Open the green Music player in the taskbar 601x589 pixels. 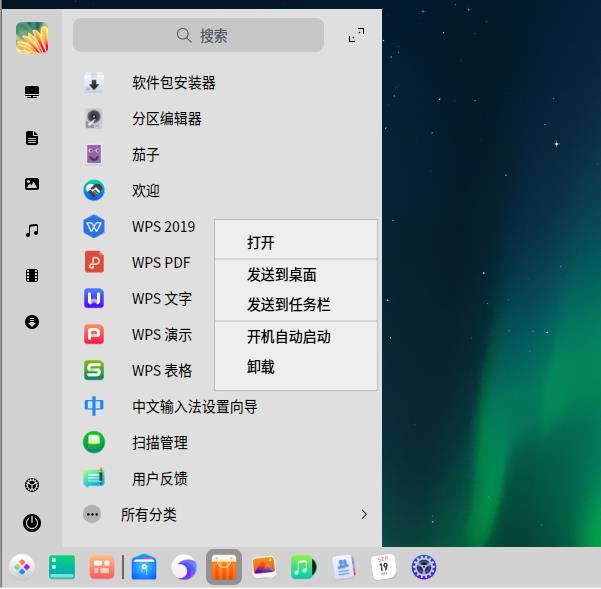tap(303, 568)
